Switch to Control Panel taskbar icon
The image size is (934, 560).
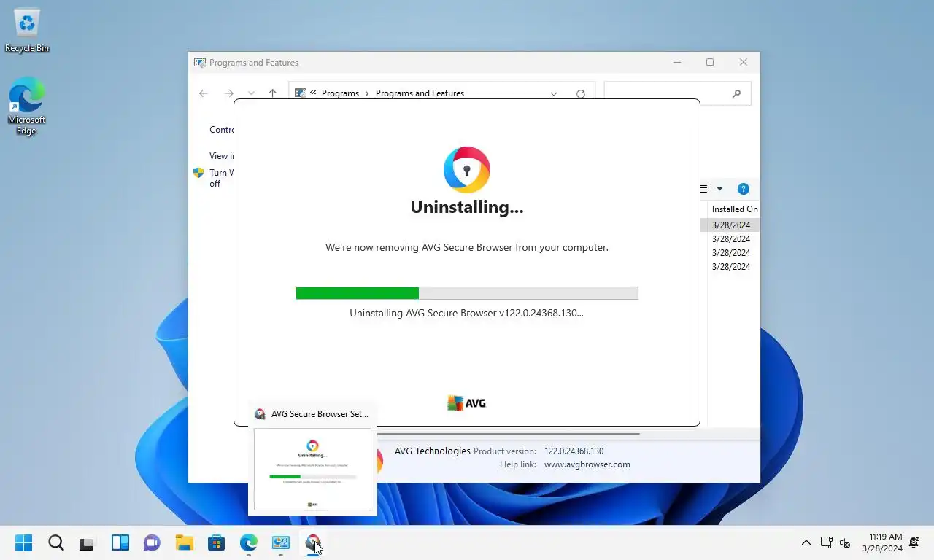coord(281,543)
